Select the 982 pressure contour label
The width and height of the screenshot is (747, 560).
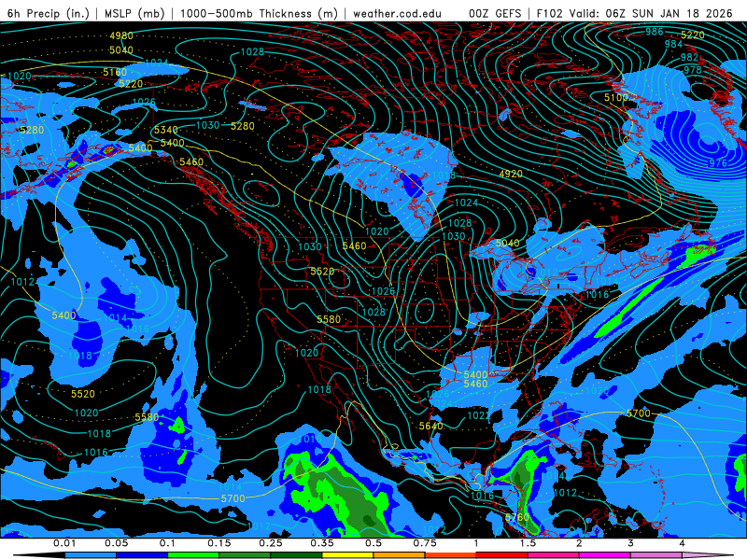[x=689, y=57]
